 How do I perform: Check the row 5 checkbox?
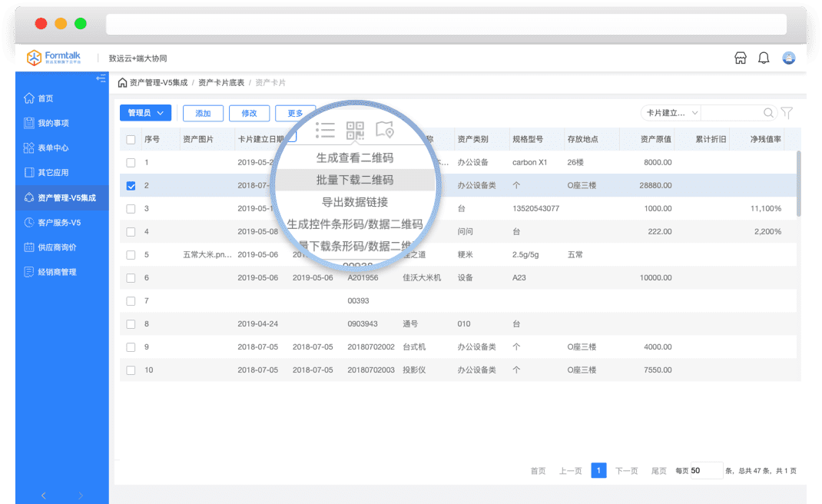[131, 255]
